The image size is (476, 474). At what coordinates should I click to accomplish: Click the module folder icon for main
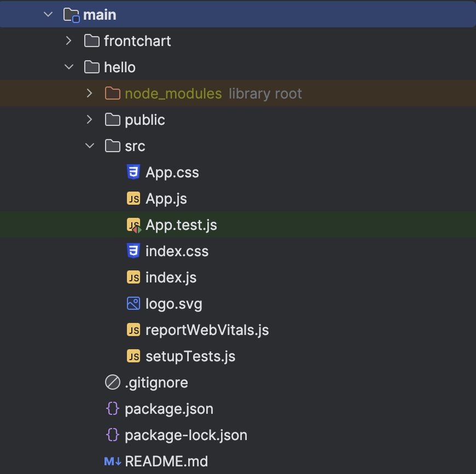tap(72, 15)
